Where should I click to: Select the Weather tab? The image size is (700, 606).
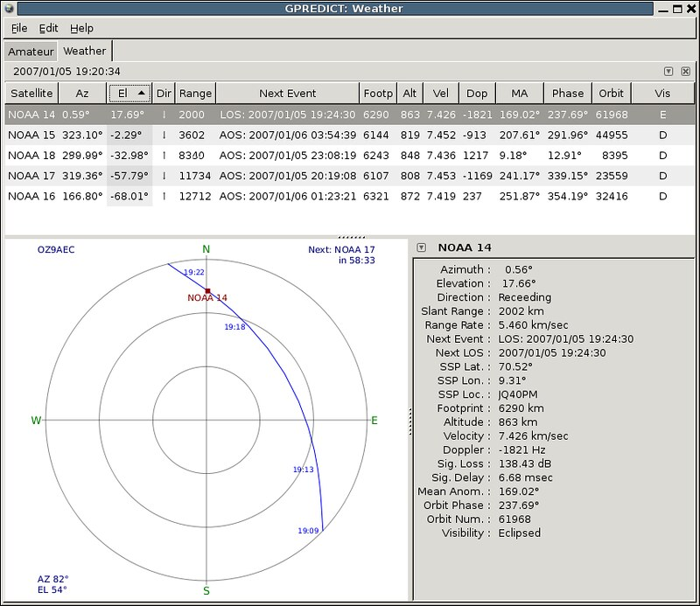point(84,51)
